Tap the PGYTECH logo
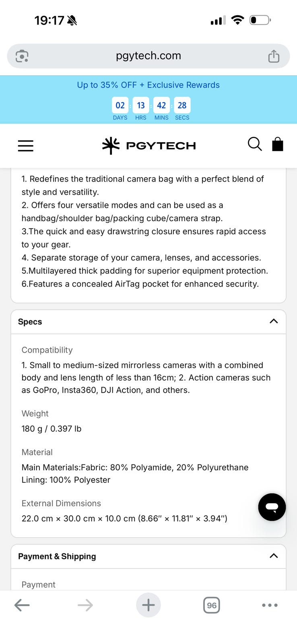 pyautogui.click(x=149, y=146)
